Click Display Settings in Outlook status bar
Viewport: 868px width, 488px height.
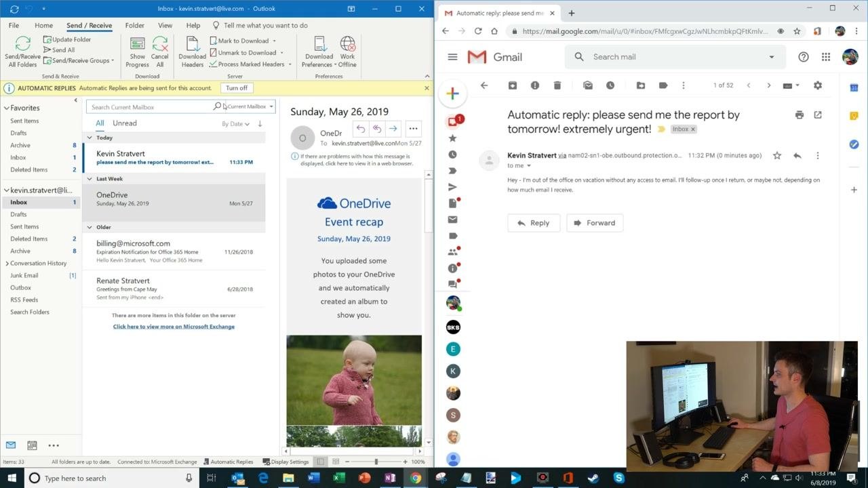click(x=285, y=462)
